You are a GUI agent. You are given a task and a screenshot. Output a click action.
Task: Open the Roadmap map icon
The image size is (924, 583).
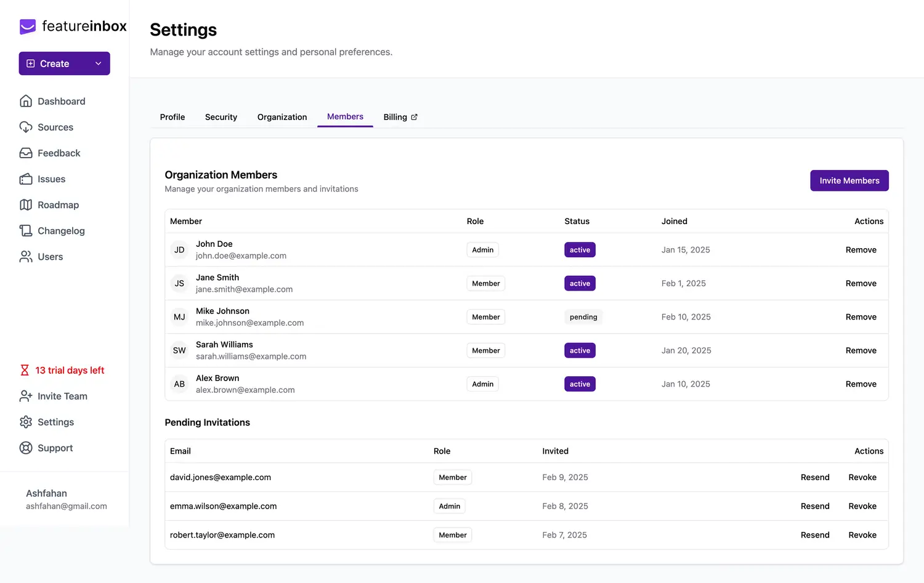tap(26, 205)
